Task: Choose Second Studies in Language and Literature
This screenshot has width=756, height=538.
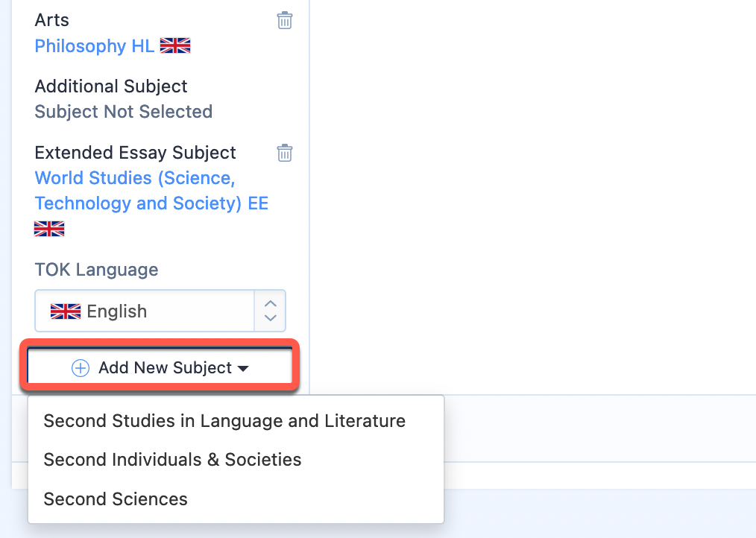Action: [x=224, y=421]
